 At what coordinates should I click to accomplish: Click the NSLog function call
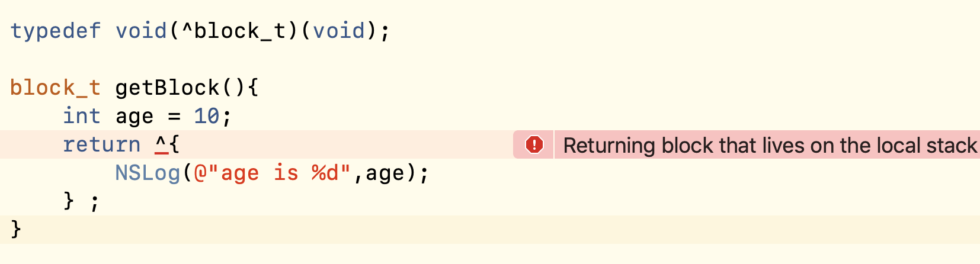(x=148, y=173)
